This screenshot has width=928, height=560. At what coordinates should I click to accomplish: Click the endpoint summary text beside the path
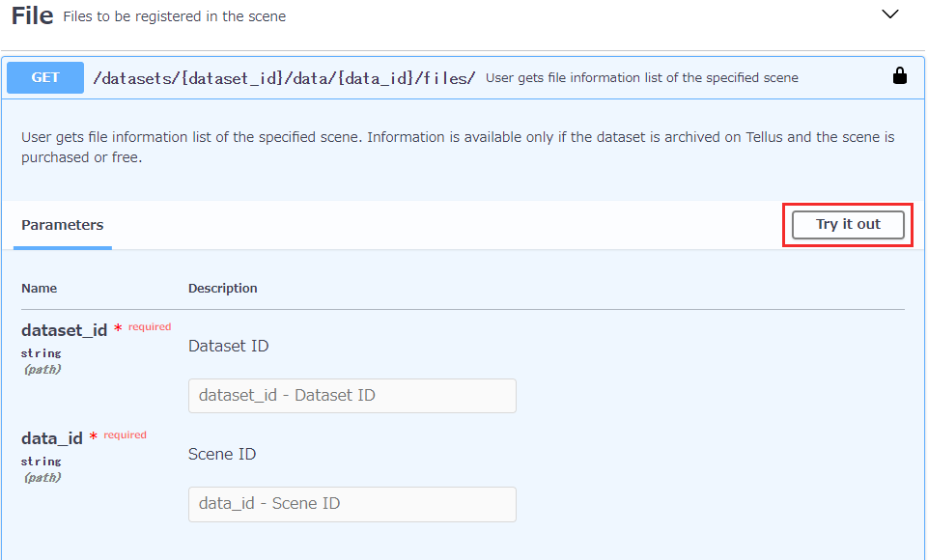click(641, 78)
